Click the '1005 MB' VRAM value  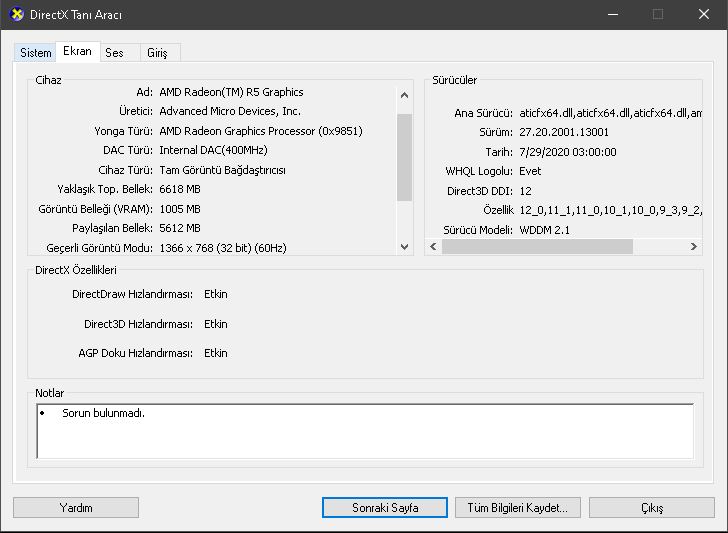pos(180,209)
